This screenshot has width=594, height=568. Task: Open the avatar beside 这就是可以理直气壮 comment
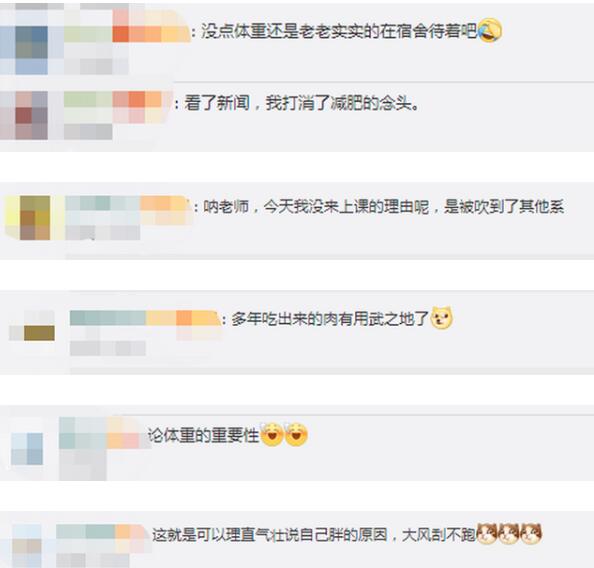click(x=27, y=546)
